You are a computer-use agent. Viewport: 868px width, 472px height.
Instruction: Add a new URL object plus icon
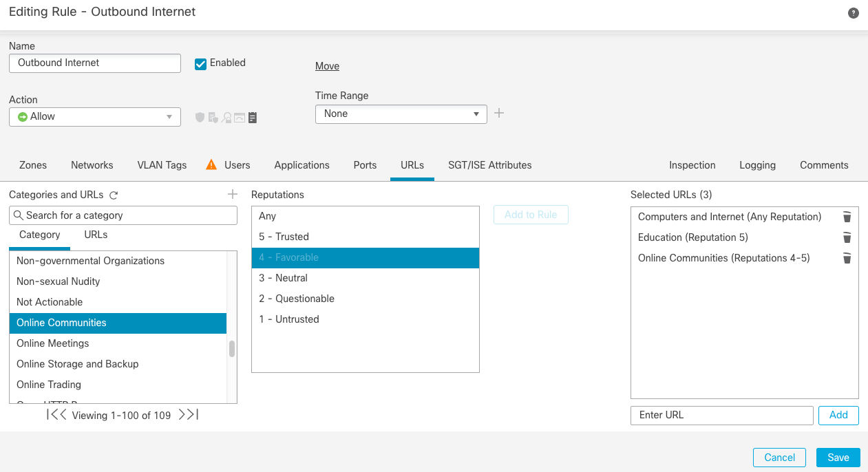233,195
